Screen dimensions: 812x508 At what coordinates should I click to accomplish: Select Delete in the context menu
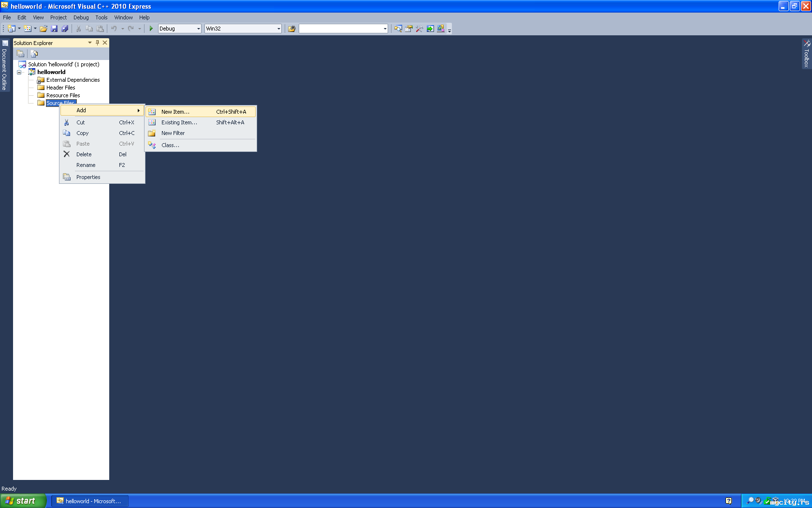coord(102,154)
